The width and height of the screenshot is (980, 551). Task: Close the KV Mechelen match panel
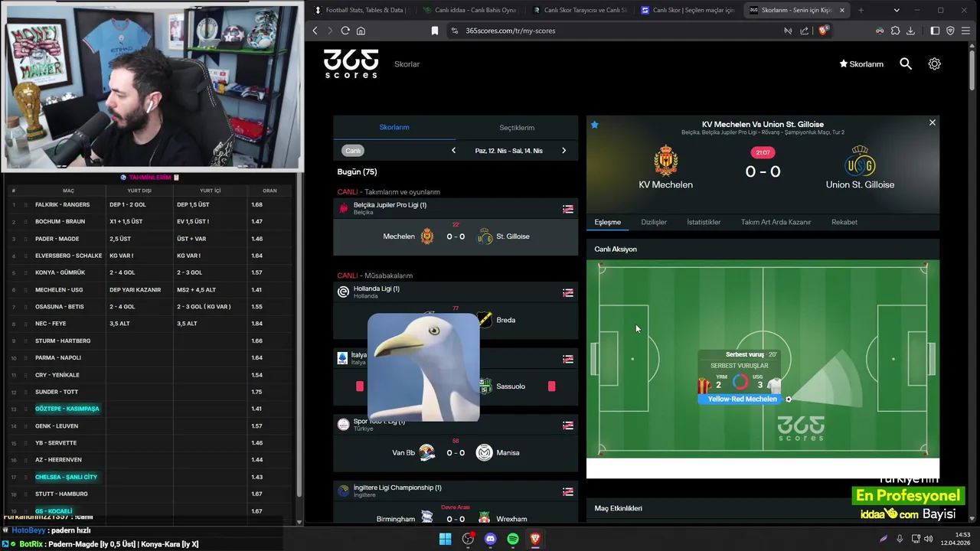point(932,122)
